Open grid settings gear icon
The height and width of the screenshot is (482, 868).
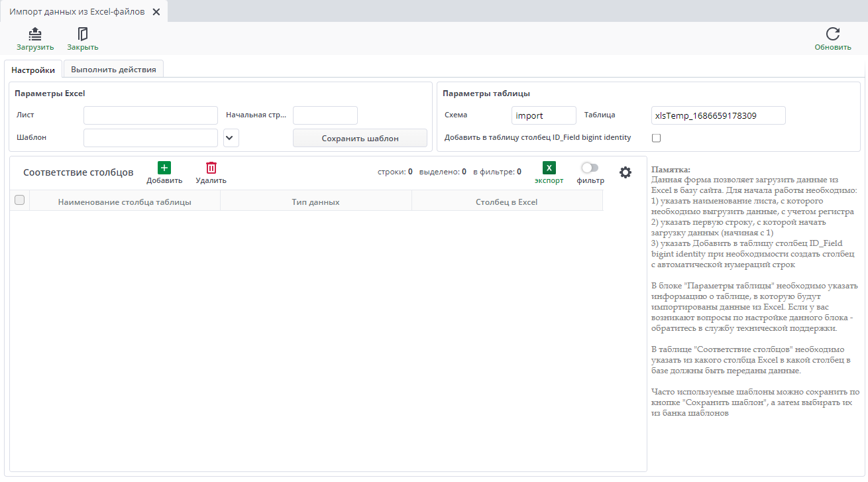click(625, 172)
